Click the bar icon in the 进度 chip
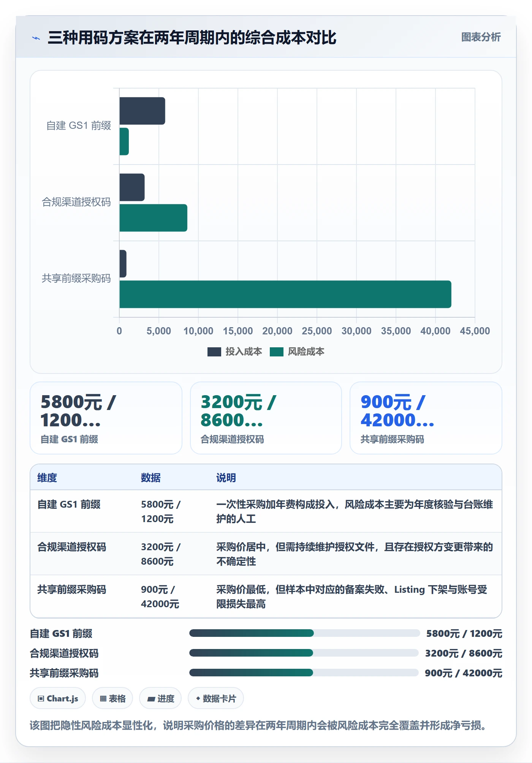Image resolution: width=532 pixels, height=763 pixels. click(151, 699)
